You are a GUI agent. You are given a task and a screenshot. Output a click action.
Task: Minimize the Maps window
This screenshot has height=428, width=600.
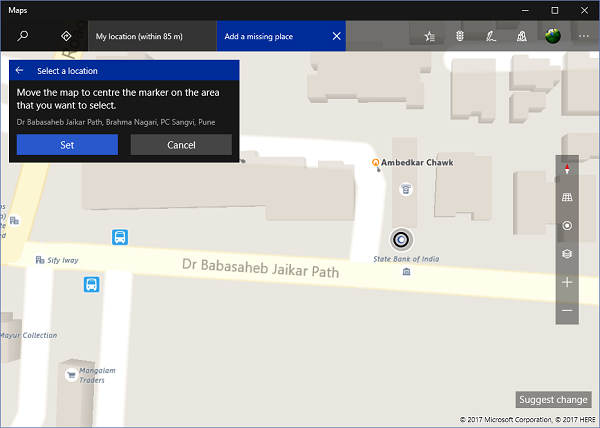(x=525, y=10)
